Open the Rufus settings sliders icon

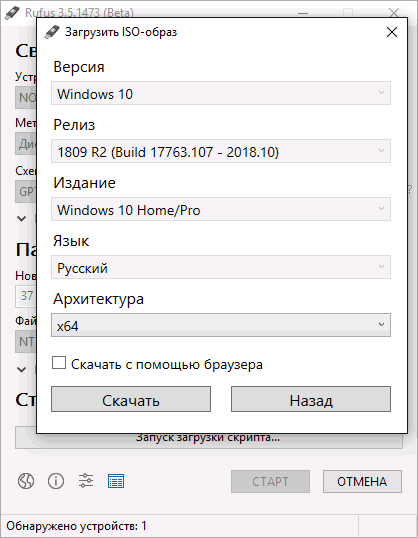tap(86, 481)
